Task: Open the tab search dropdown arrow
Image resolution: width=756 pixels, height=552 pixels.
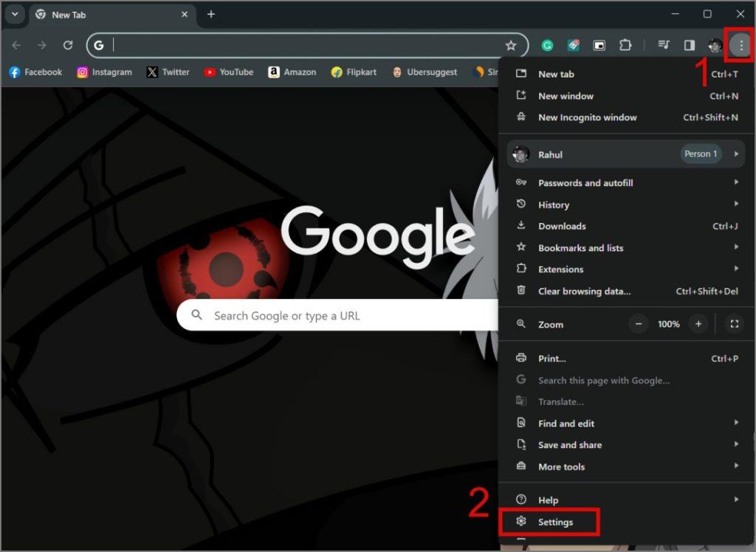Action: click(15, 14)
